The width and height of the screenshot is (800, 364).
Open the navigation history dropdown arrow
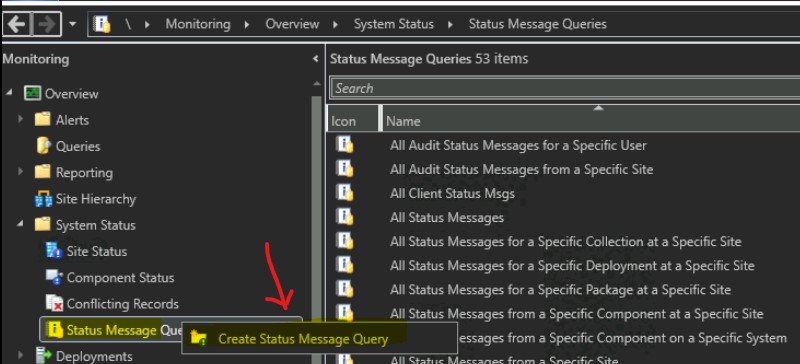73,24
